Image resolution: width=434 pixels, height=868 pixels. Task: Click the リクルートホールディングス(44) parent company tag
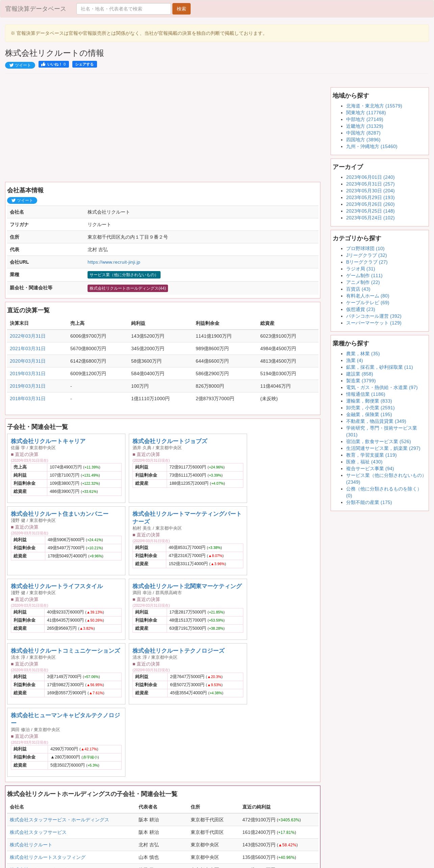pos(127,288)
